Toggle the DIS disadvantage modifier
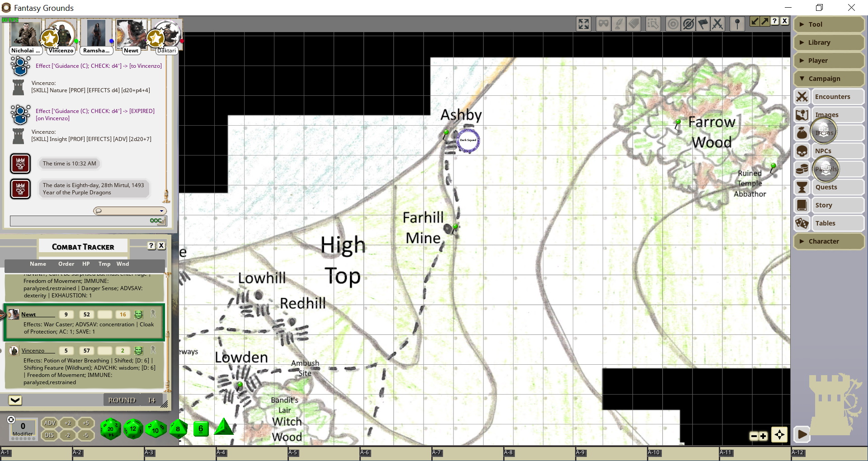The image size is (868, 461). point(50,435)
